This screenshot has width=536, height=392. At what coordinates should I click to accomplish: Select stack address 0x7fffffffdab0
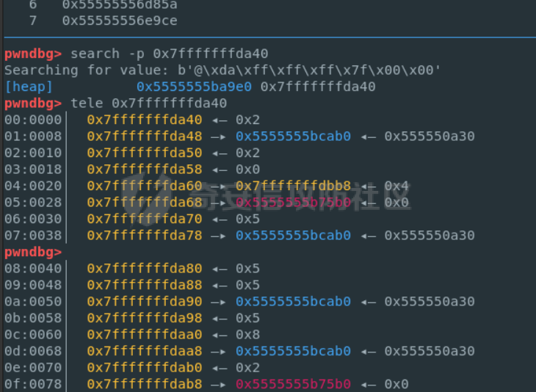pyautogui.click(x=144, y=368)
